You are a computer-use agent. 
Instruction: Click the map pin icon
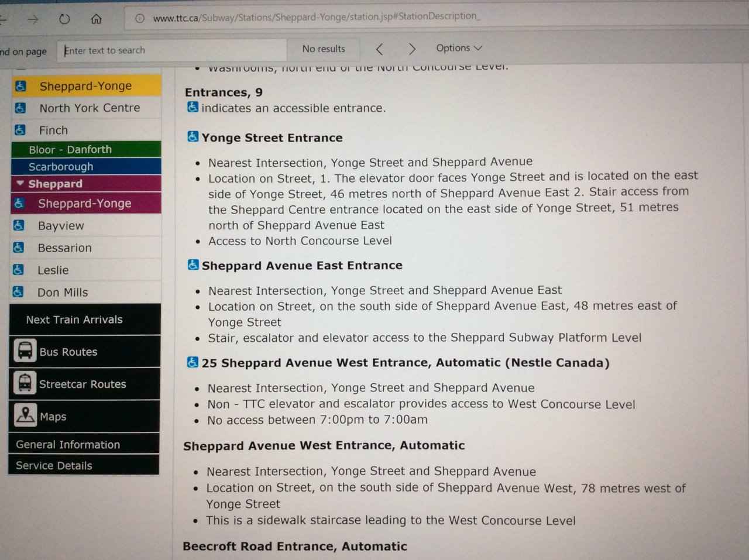click(x=25, y=415)
